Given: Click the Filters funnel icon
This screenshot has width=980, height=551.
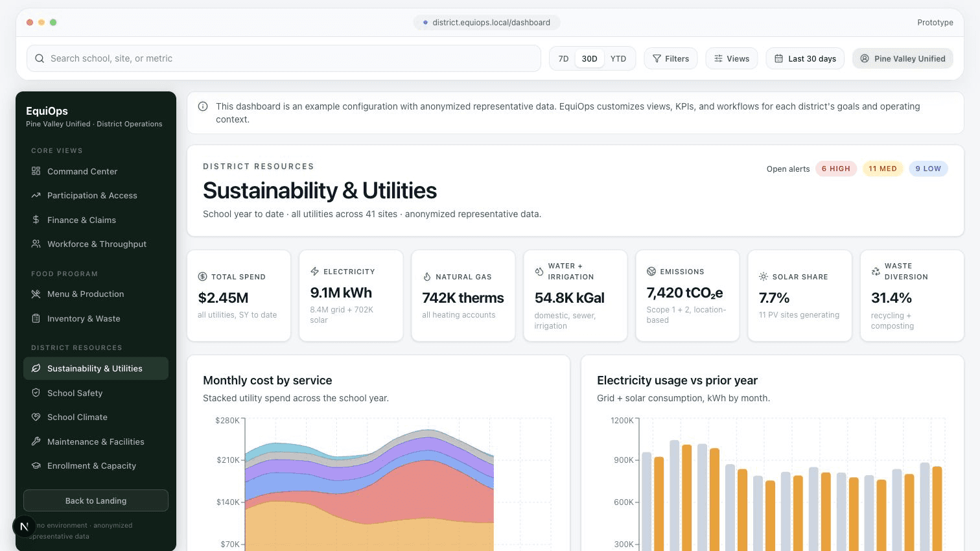Looking at the screenshot, I should click(657, 58).
